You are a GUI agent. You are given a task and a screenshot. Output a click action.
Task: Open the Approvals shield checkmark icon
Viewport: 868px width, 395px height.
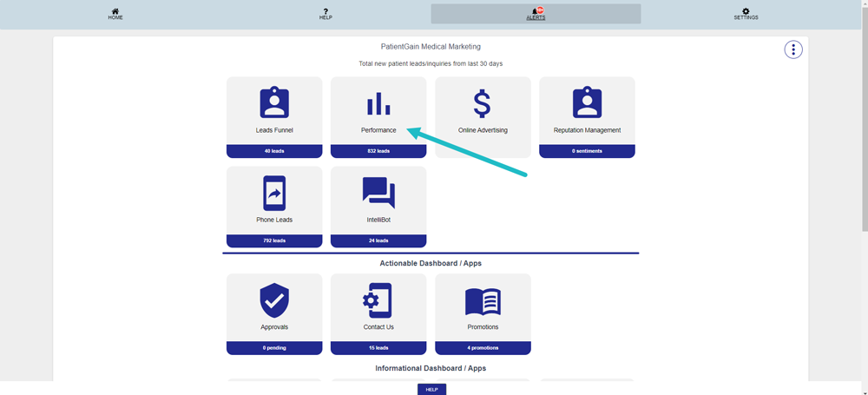click(274, 300)
